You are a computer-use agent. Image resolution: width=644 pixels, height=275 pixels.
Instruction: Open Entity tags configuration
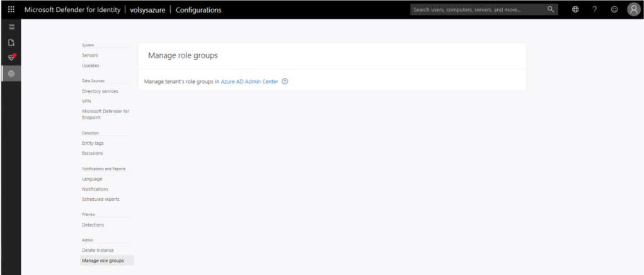pos(93,143)
